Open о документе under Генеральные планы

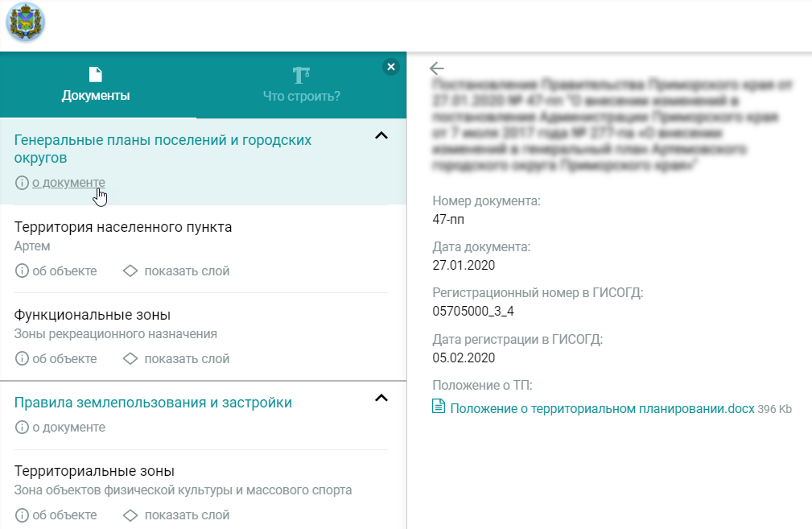[x=68, y=183]
